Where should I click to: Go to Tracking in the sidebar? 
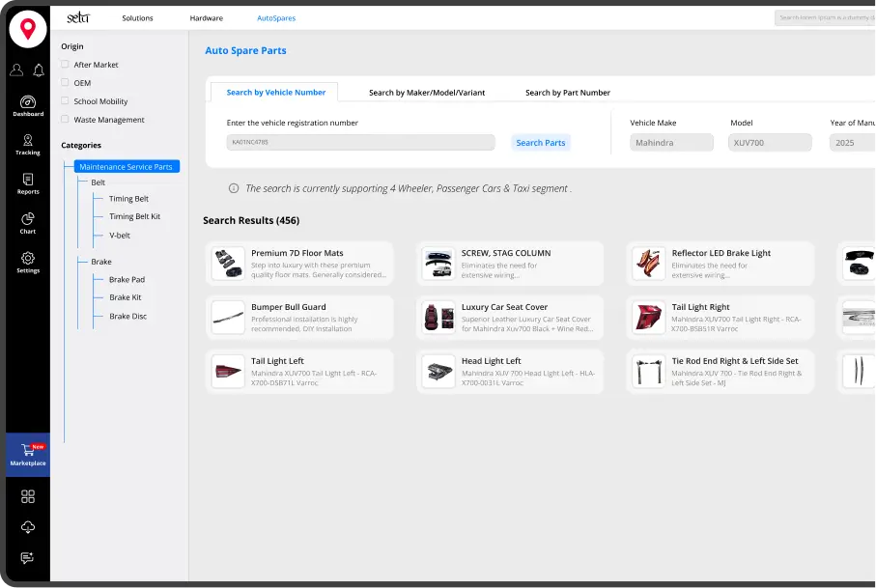pos(28,144)
